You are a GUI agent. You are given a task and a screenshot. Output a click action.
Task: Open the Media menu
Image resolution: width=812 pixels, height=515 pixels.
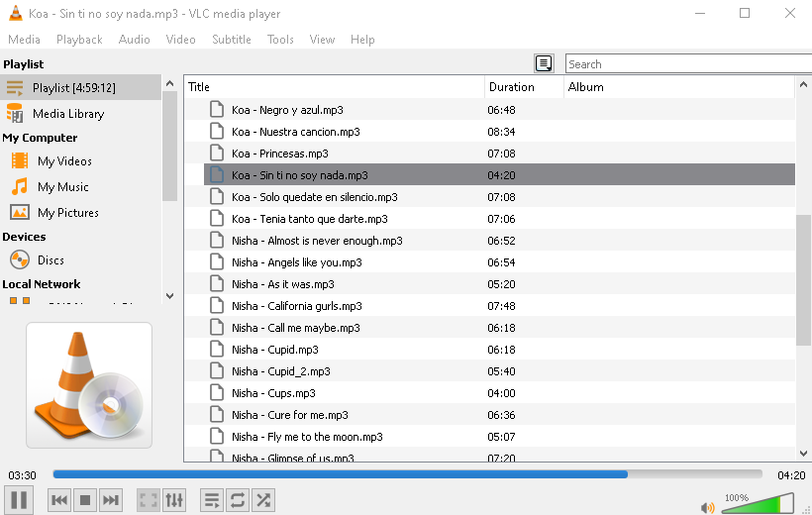24,40
